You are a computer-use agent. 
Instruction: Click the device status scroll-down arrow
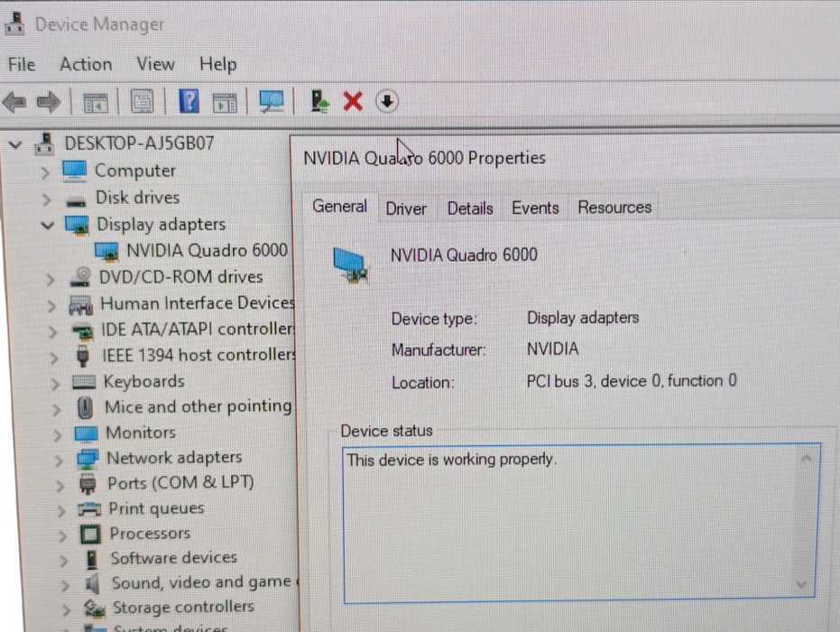801,584
